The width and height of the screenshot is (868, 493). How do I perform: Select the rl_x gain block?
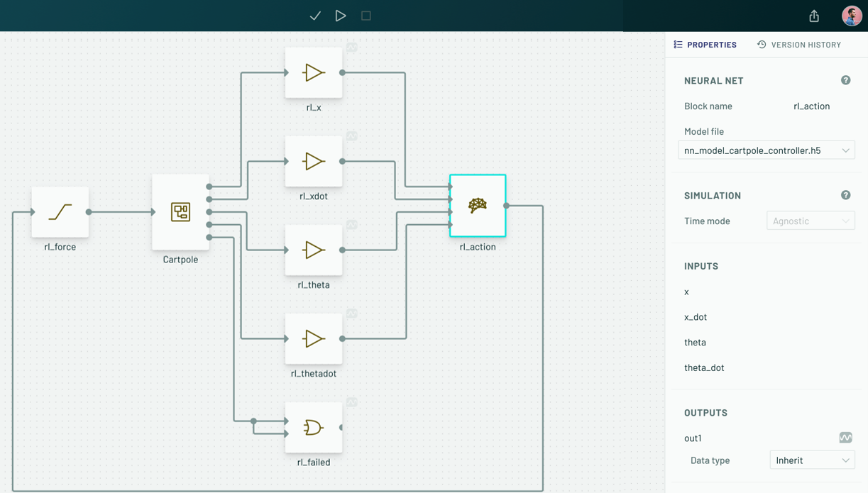(314, 73)
